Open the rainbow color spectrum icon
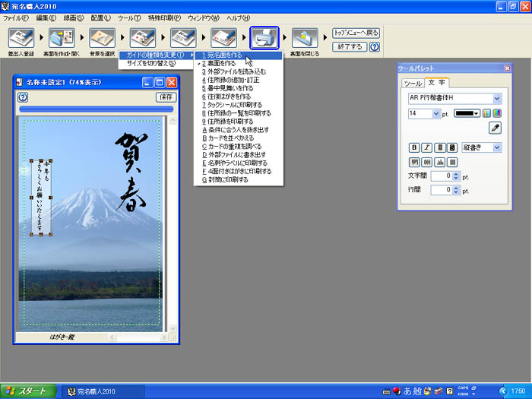Viewport: 532px width, 399px height. (497, 113)
